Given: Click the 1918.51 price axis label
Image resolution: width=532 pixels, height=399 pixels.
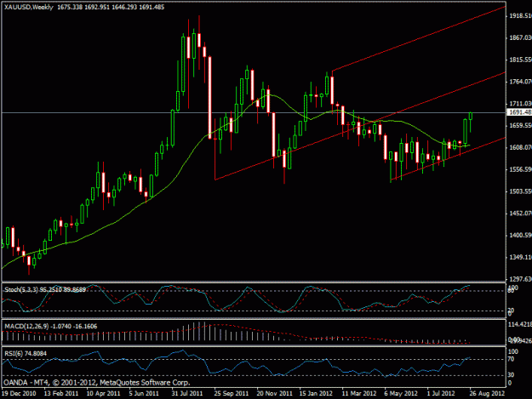Looking at the screenshot, I should click(x=520, y=16).
